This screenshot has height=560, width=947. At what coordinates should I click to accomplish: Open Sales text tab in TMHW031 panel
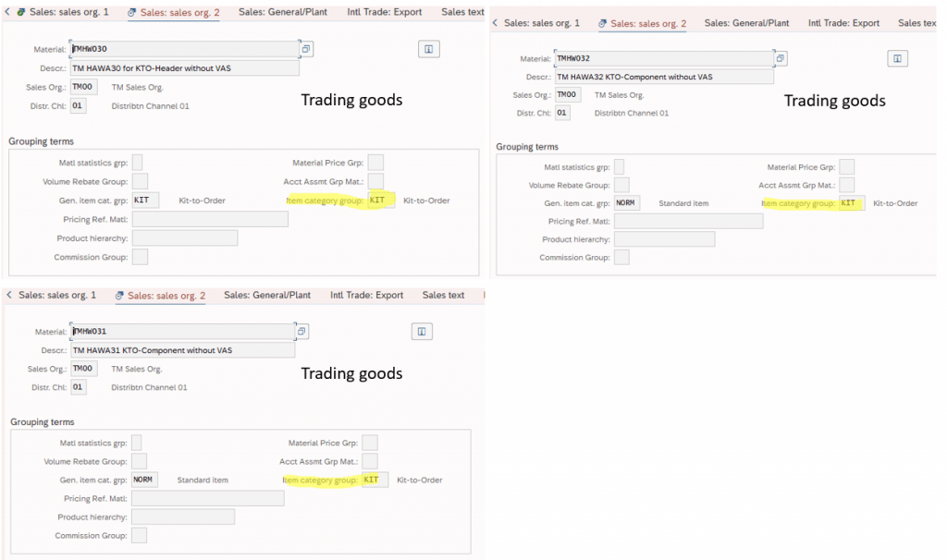(x=443, y=295)
